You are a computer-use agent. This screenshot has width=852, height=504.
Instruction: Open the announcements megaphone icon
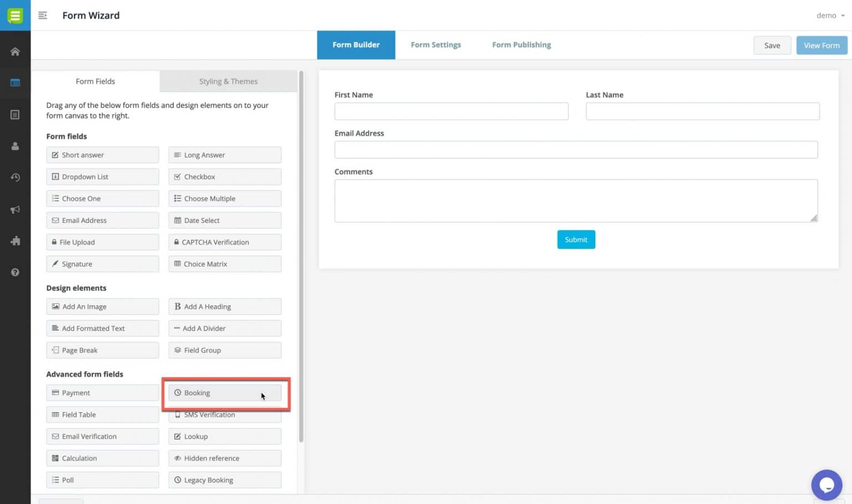pos(15,209)
